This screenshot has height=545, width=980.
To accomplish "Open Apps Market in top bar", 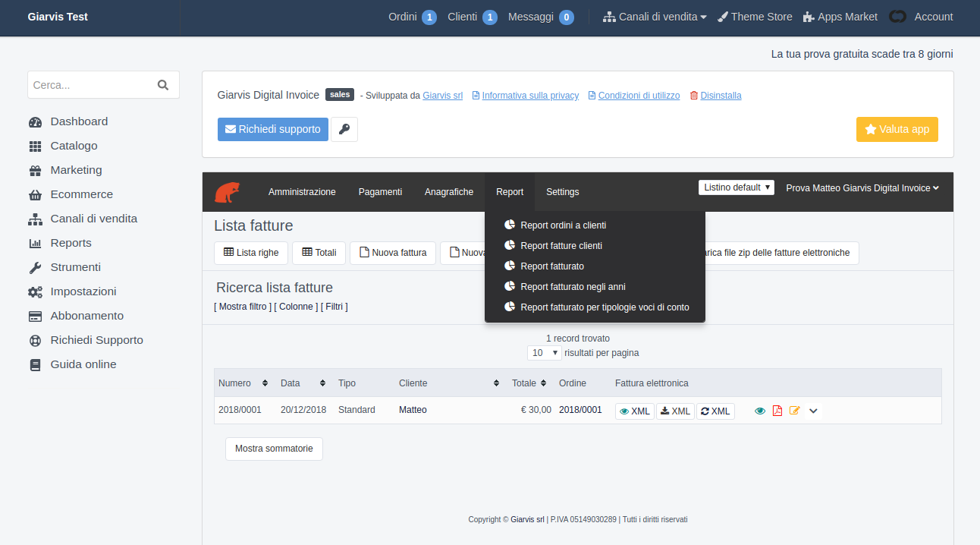I will pos(840,17).
